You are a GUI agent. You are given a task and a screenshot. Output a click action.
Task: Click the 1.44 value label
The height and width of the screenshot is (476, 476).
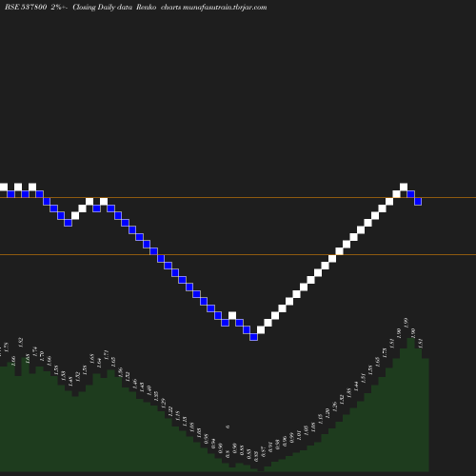(x=356, y=387)
